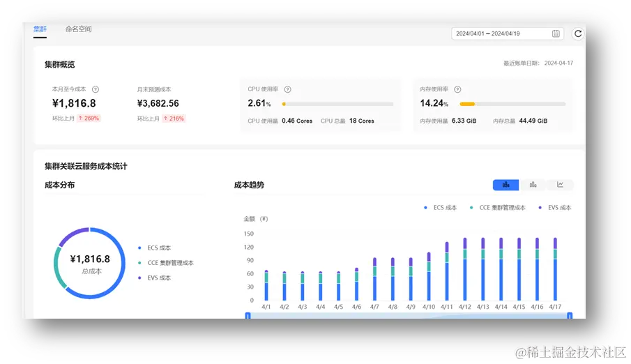Click the ↑269% month-over-month badge
The image size is (631, 364).
(x=89, y=119)
